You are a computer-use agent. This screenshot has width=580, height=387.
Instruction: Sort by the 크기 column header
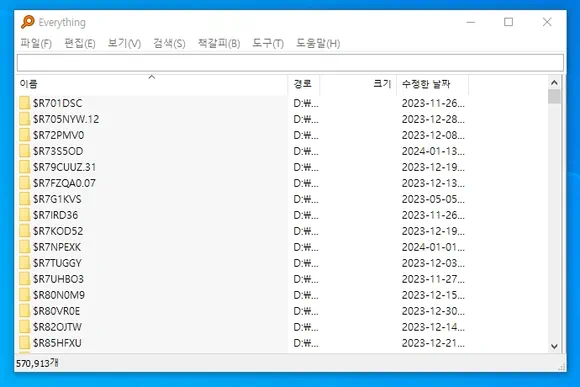coord(358,84)
